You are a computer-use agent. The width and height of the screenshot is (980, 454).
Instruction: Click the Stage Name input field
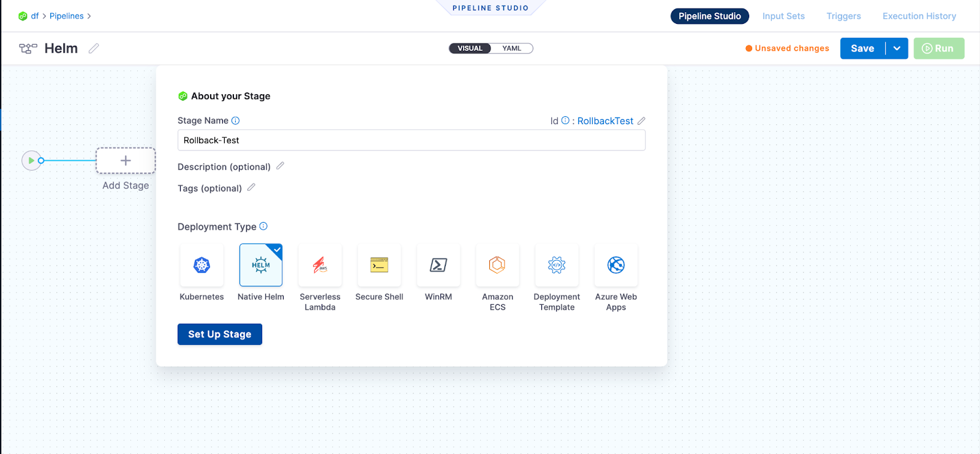412,140
